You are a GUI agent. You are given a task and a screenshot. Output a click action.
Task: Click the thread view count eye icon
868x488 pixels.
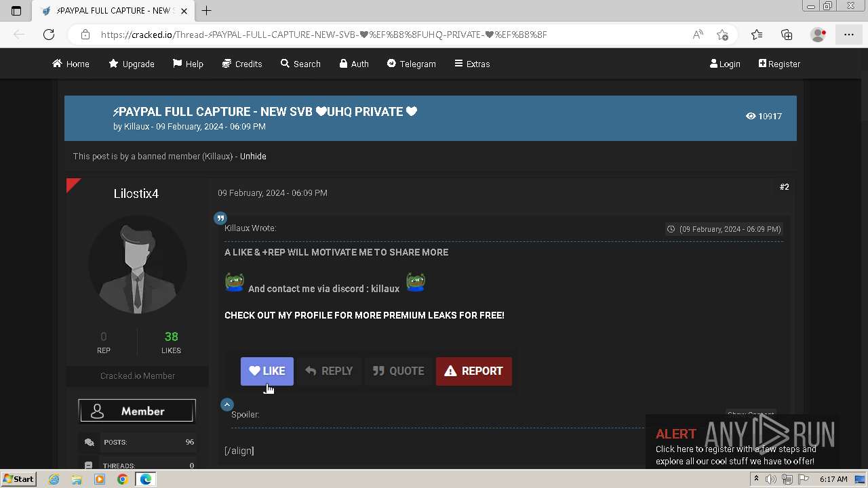(x=751, y=116)
